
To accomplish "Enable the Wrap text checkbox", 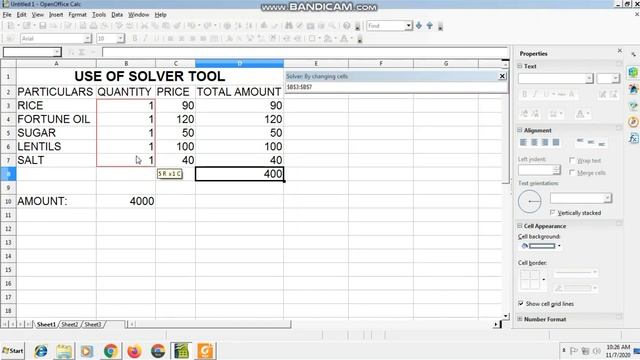I will pos(572,160).
